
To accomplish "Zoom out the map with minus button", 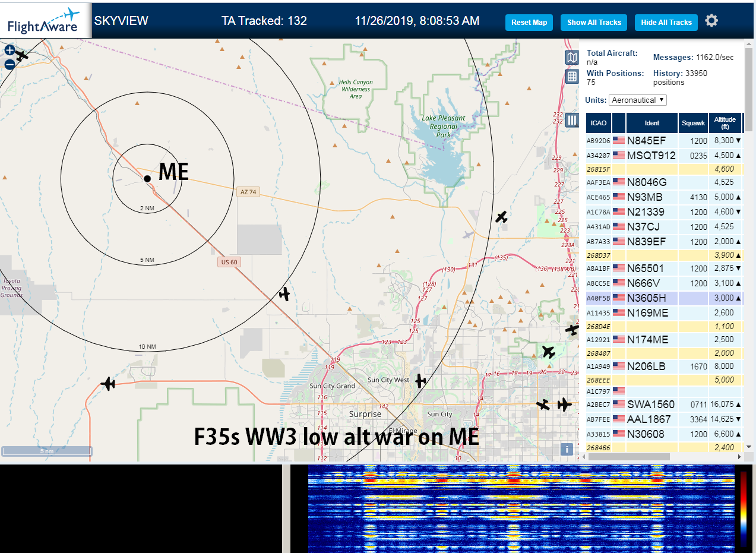I will [x=10, y=64].
